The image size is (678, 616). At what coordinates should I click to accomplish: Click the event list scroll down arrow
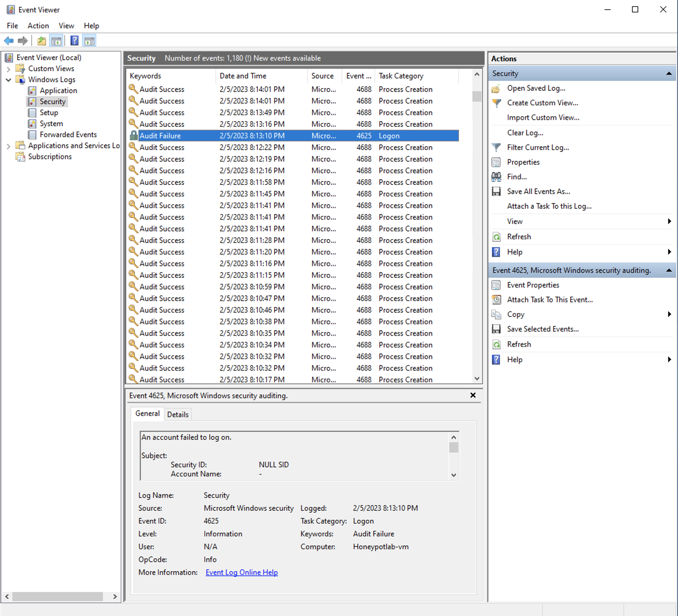pyautogui.click(x=477, y=379)
